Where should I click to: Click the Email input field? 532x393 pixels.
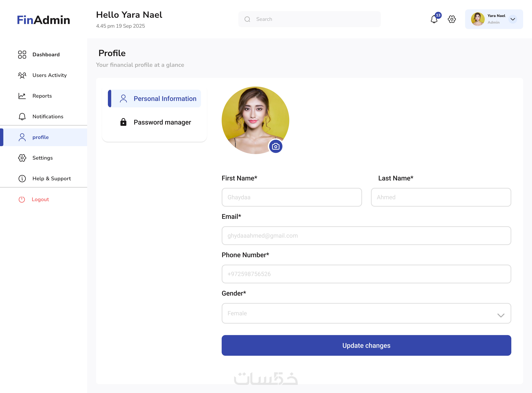tap(366, 236)
